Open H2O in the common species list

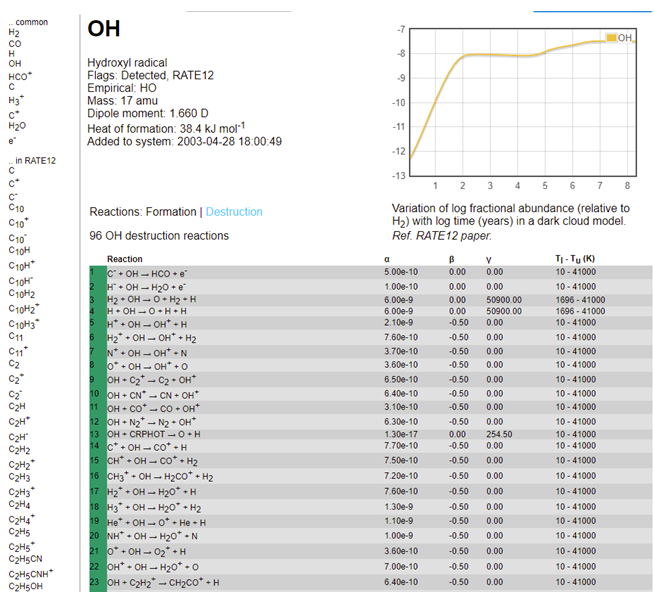tap(17, 126)
